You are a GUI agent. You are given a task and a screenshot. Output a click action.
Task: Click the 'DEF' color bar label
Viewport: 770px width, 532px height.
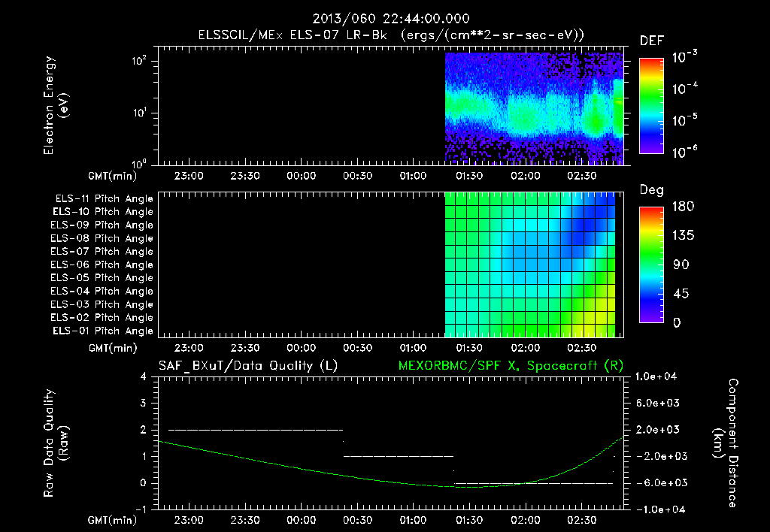coord(652,41)
